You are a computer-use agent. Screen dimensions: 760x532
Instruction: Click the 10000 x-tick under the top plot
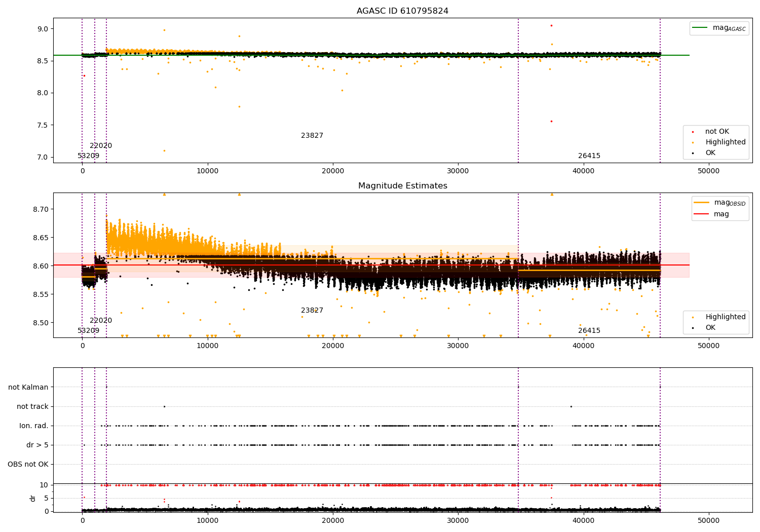[208, 171]
